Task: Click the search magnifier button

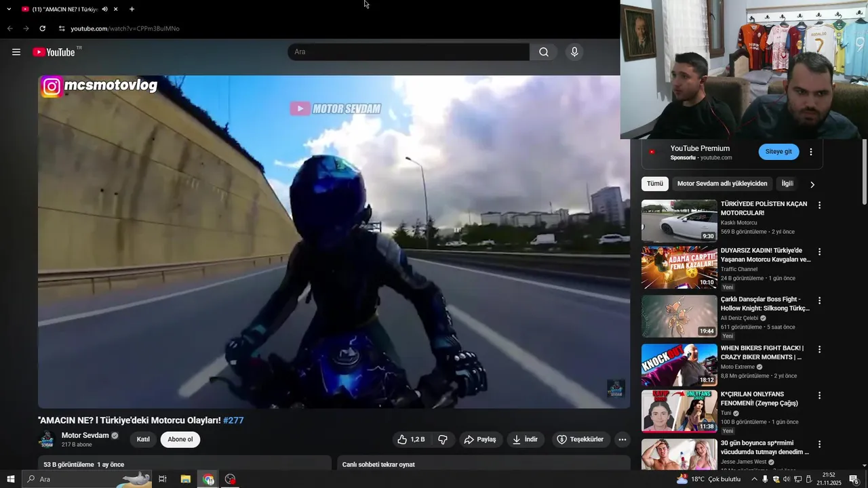Action: (x=544, y=52)
